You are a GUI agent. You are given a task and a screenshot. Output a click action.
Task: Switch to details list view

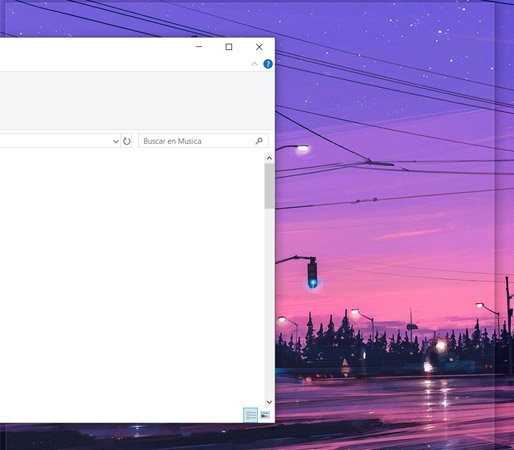point(250,415)
